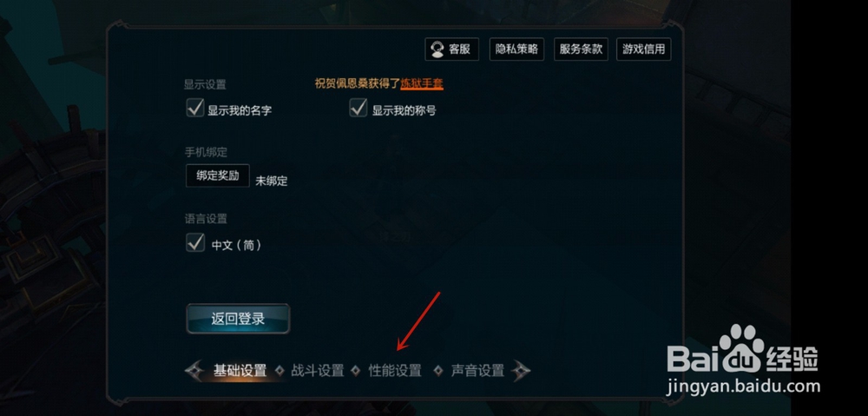This screenshot has width=868, height=416.
Task: Click the 绑定奖励 button
Action: point(218,175)
